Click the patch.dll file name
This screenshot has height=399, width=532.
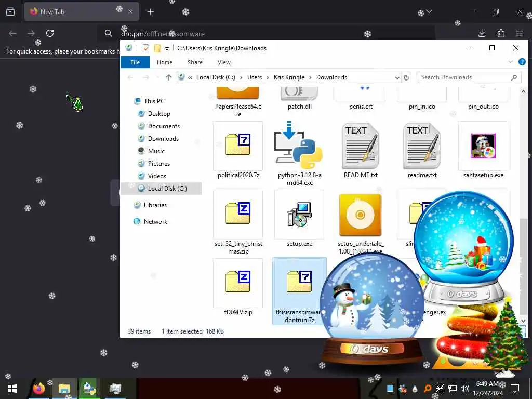coord(300,107)
